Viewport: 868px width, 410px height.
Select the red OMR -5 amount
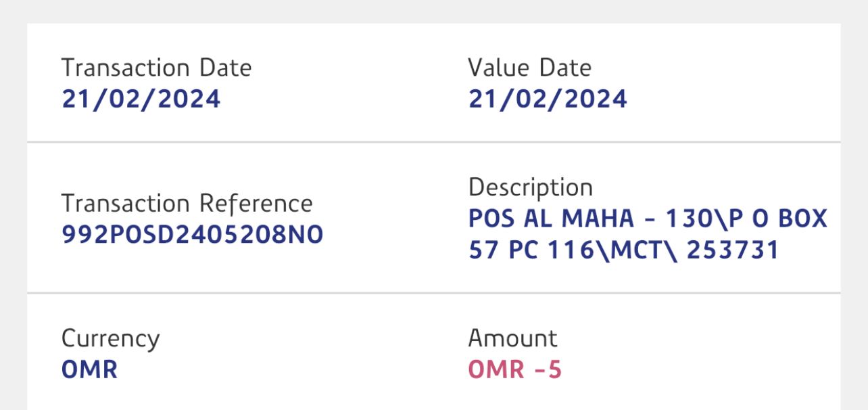(x=514, y=369)
